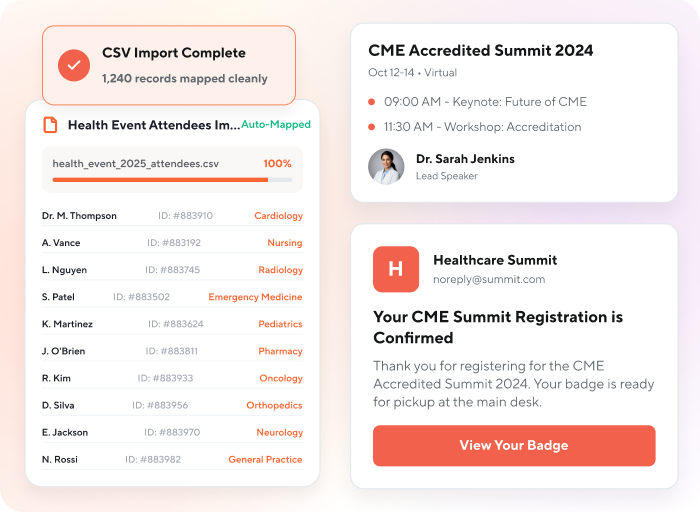Click the View Your Badge button
Viewport: 700px width, 512px height.
[x=514, y=445]
